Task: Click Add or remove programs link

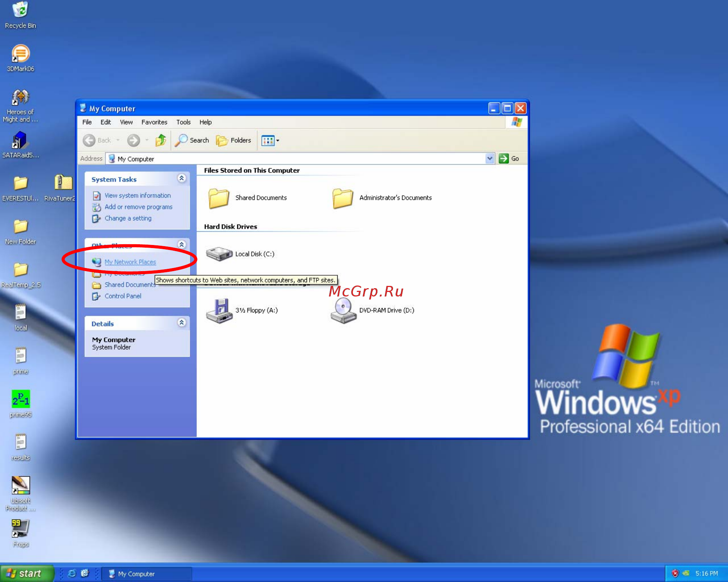Action: pyautogui.click(x=138, y=207)
